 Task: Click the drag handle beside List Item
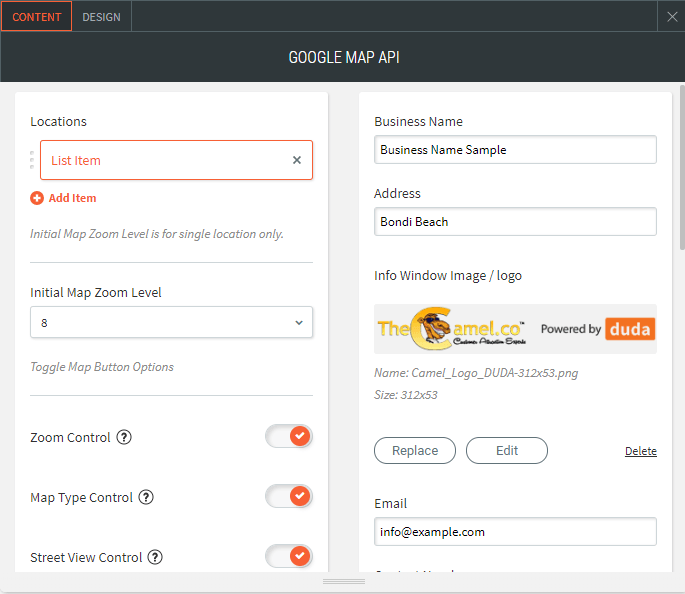(x=32, y=160)
